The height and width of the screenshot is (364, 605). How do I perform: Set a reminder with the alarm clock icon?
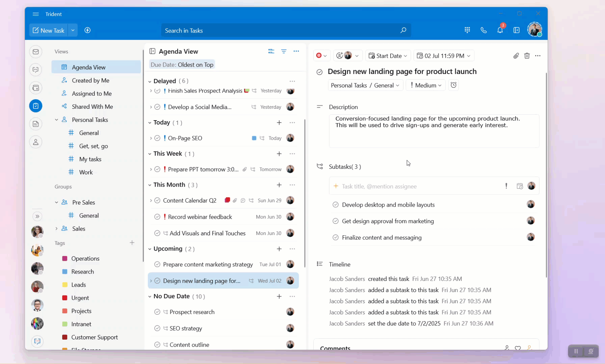pos(453,85)
